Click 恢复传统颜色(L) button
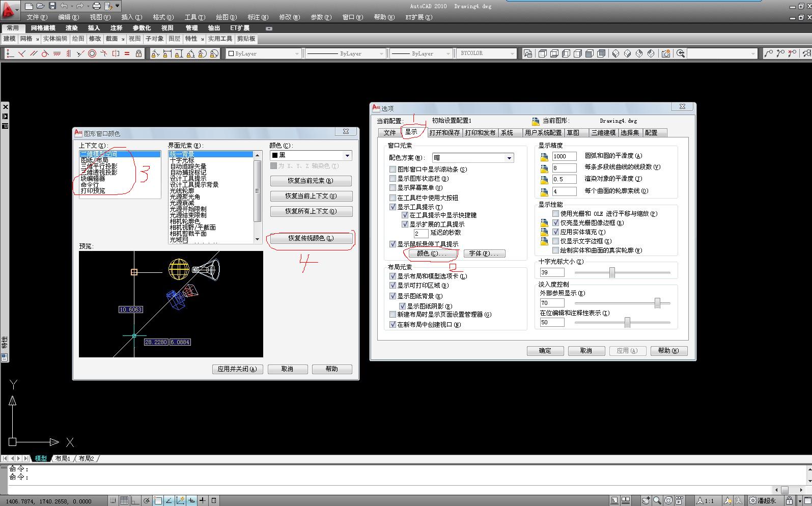812x506 pixels. (x=311, y=238)
